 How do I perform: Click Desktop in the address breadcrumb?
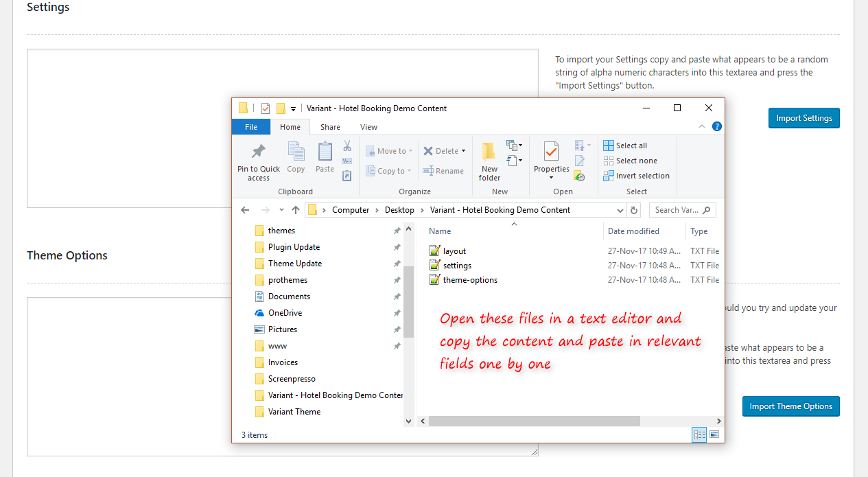(x=399, y=210)
